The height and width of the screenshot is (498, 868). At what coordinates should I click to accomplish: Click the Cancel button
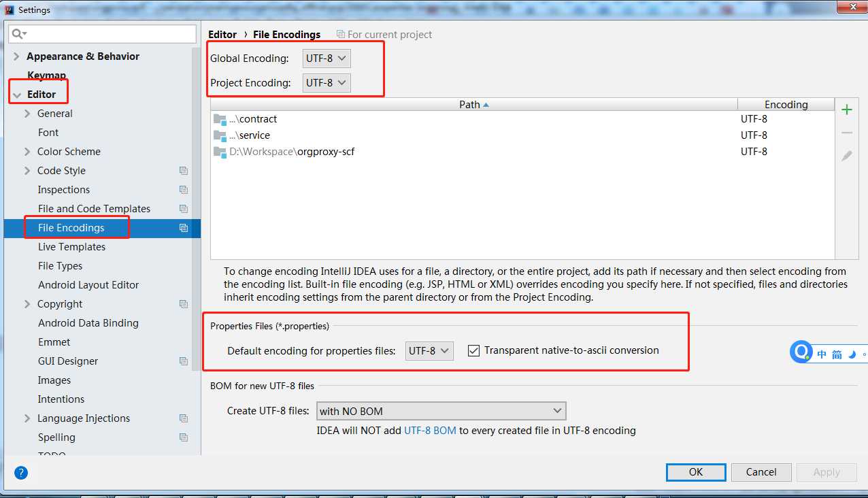(761, 472)
